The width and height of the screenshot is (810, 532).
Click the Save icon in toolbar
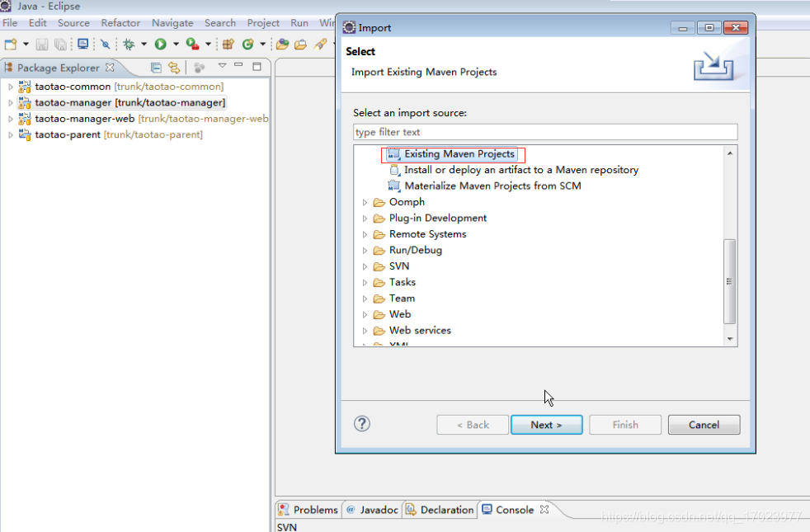[x=42, y=45]
